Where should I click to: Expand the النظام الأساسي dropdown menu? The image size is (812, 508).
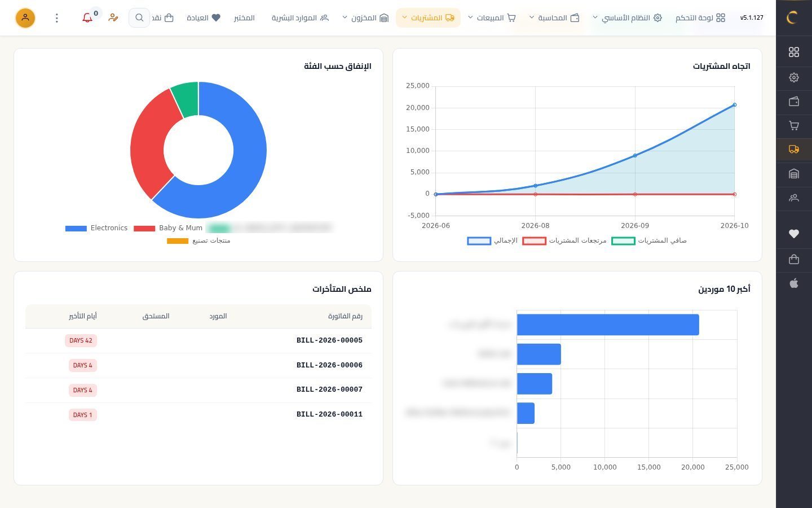(626, 18)
